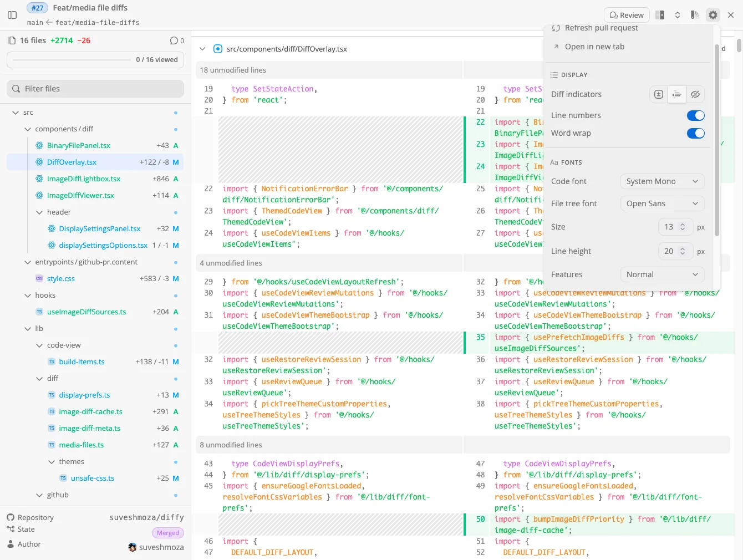Open Code font dropdown (System Mono)
The width and height of the screenshot is (743, 560).
[663, 181]
